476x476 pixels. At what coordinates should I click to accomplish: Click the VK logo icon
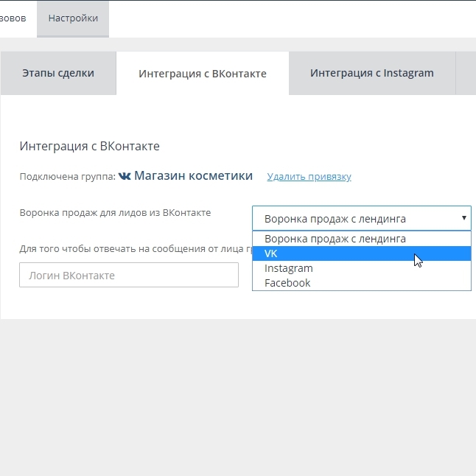coord(125,176)
